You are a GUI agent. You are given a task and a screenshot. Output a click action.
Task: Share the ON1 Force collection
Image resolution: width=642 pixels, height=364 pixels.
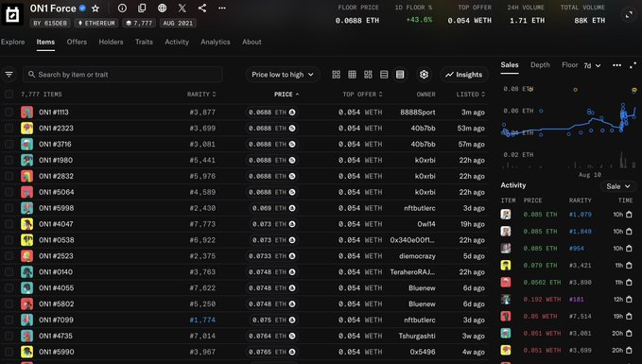click(x=202, y=8)
